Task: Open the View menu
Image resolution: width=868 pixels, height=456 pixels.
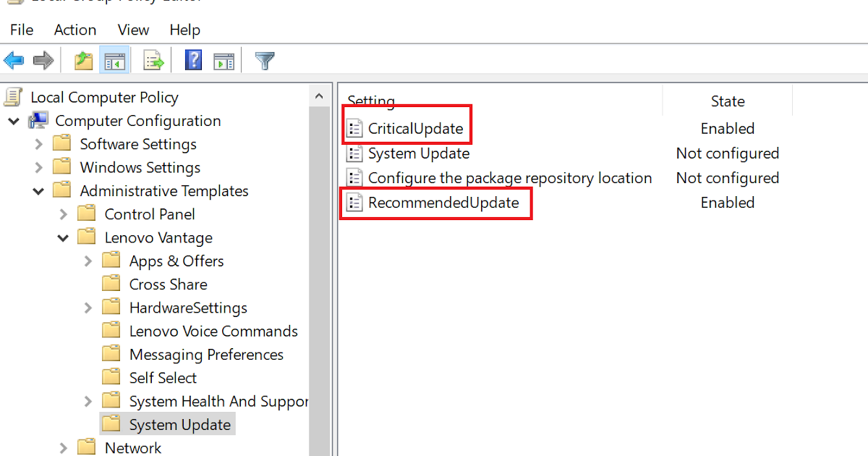Action: click(x=133, y=30)
